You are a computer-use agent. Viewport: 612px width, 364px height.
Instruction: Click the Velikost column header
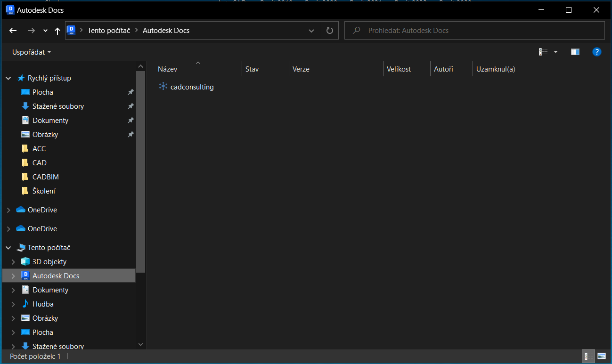click(x=399, y=69)
